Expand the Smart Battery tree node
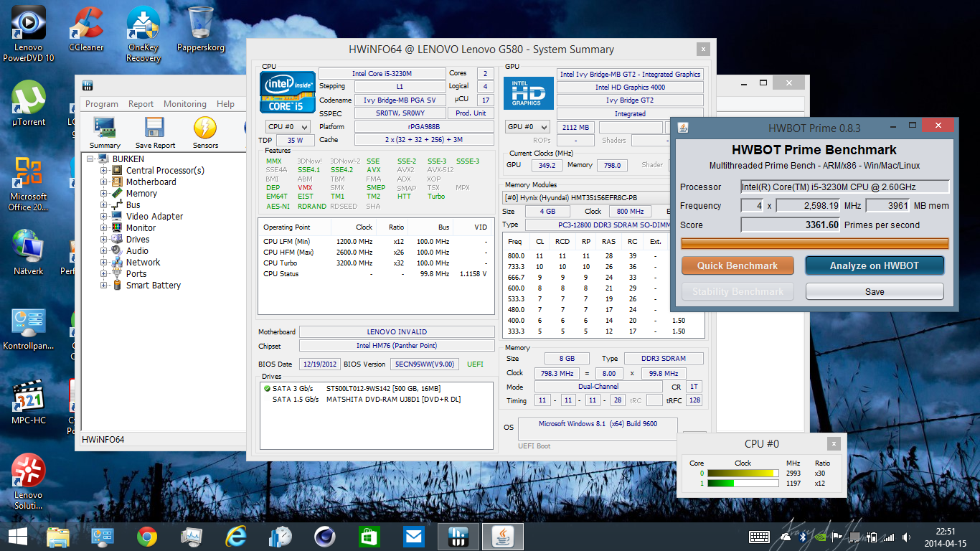Screen dimensions: 980x551 (x=104, y=286)
